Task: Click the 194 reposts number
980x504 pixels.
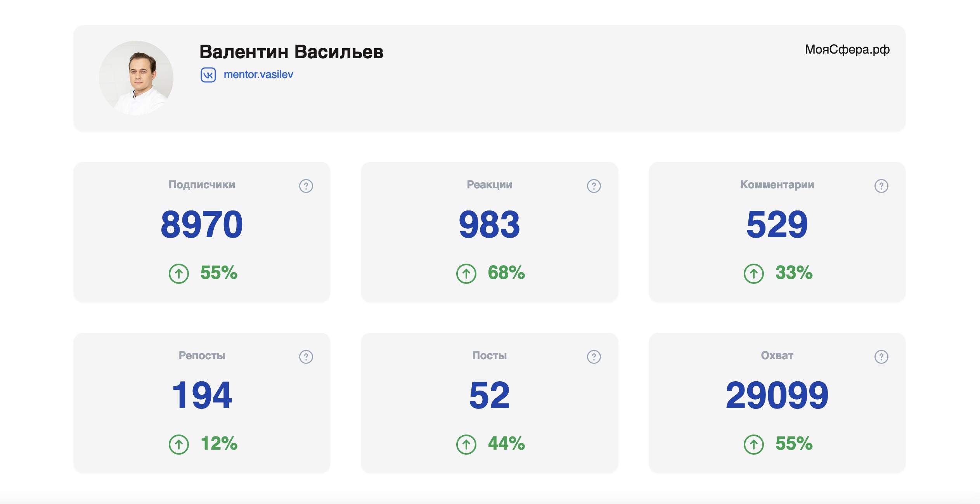Action: pyautogui.click(x=202, y=395)
